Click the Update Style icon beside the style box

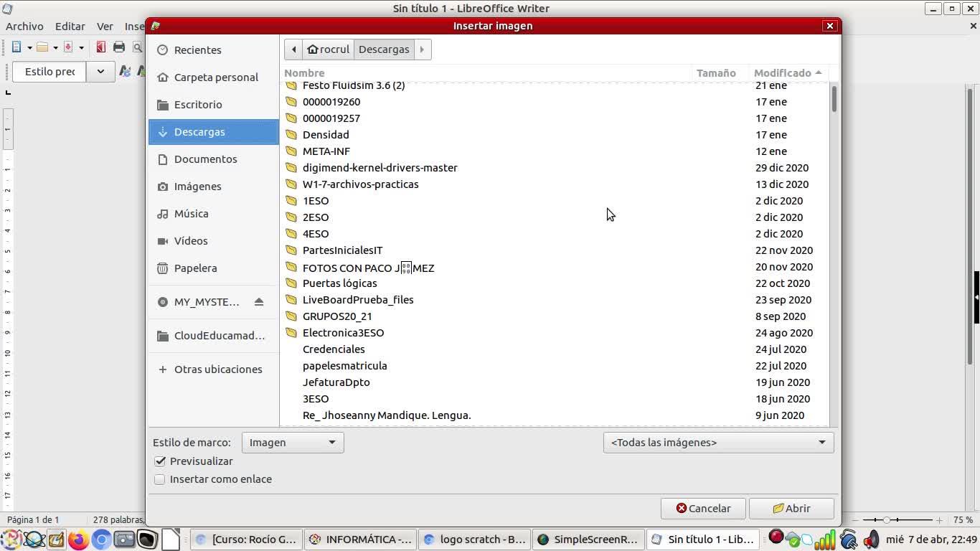tap(125, 71)
